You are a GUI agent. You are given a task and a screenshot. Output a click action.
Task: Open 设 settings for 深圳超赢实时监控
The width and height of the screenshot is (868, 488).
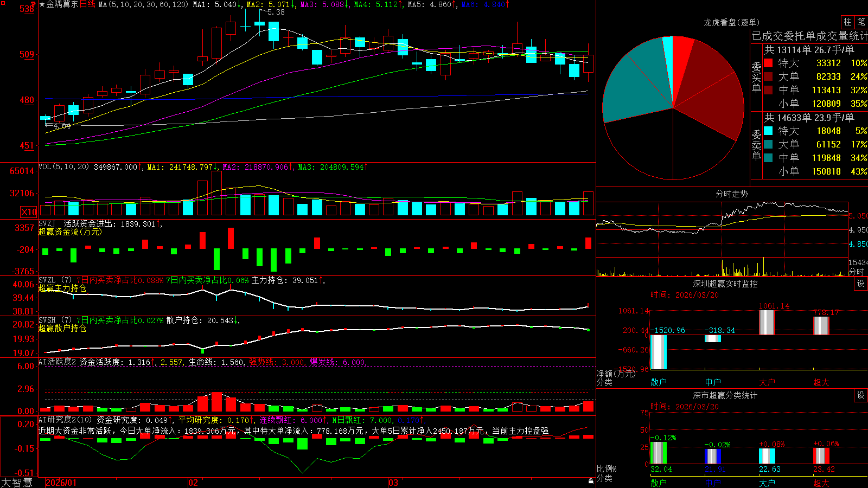pyautogui.click(x=861, y=284)
